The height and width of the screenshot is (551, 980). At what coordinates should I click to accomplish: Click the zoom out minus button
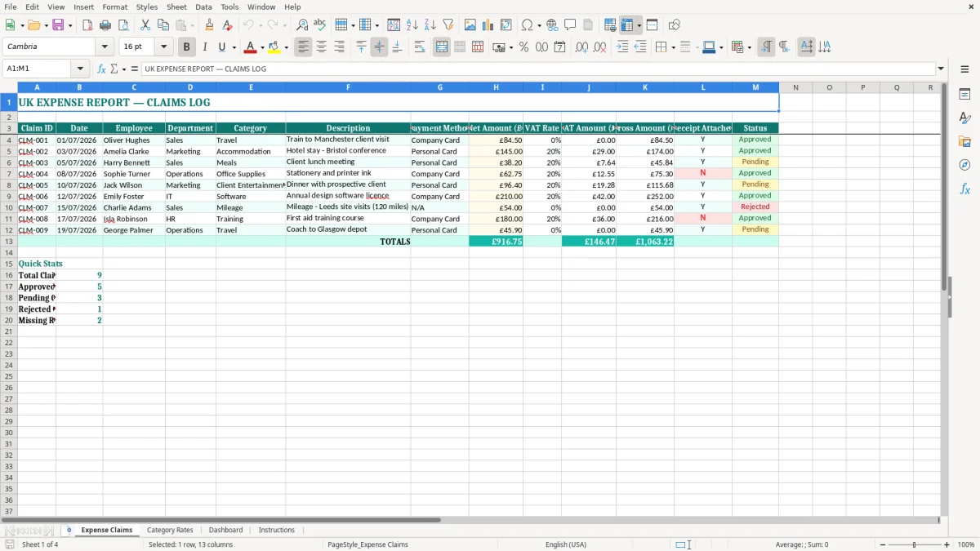tap(883, 544)
